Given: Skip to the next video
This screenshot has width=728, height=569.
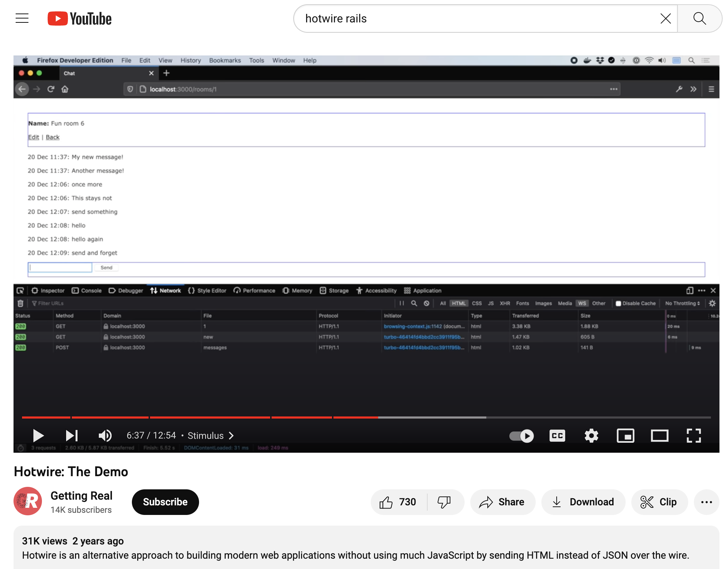Looking at the screenshot, I should tap(71, 435).
